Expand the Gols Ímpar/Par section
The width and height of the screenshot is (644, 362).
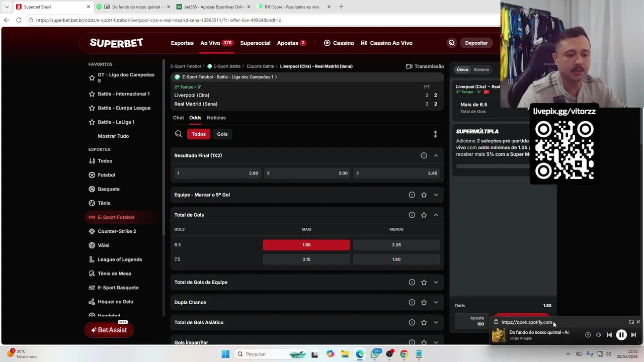(436, 342)
